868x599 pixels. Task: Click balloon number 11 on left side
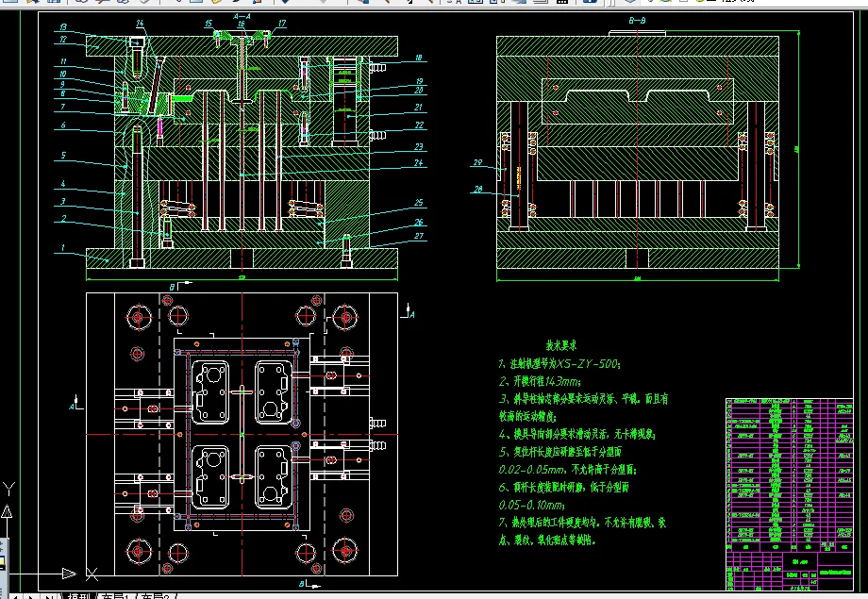63,61
